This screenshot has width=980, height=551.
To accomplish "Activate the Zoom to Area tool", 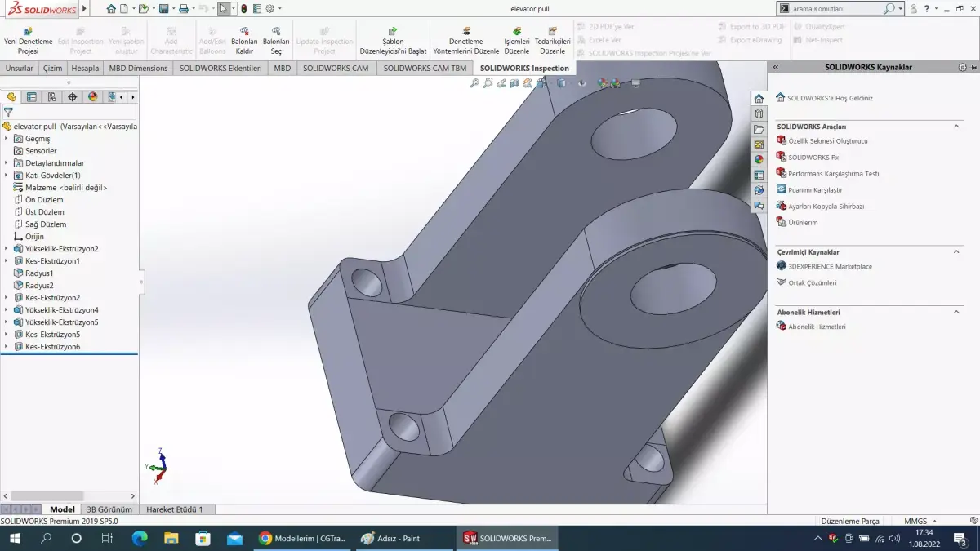I will [488, 82].
